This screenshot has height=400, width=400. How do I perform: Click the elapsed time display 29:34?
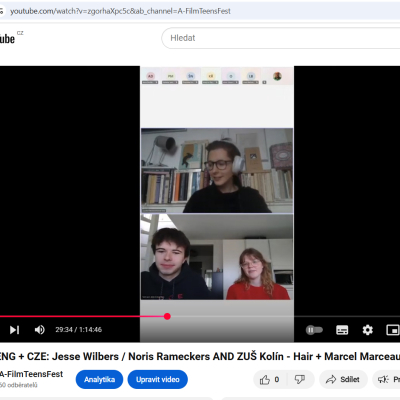click(64, 330)
